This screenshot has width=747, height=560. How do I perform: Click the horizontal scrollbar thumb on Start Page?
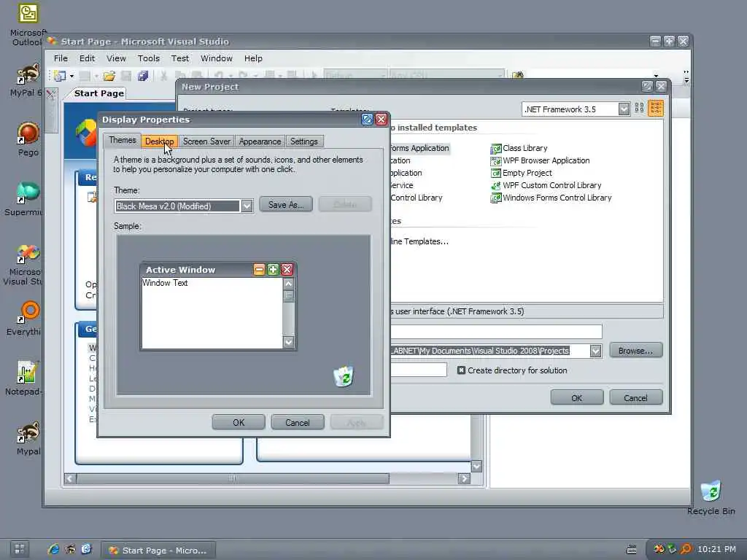pyautogui.click(x=233, y=478)
